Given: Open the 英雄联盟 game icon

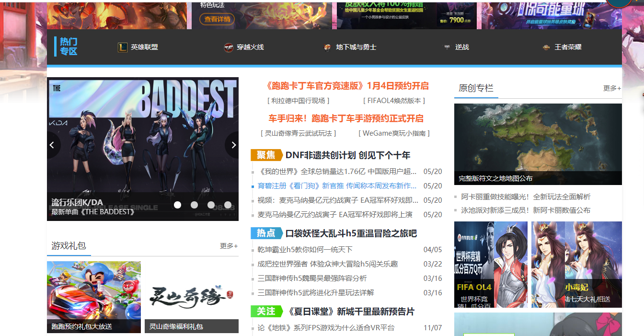Looking at the screenshot, I should [x=122, y=47].
